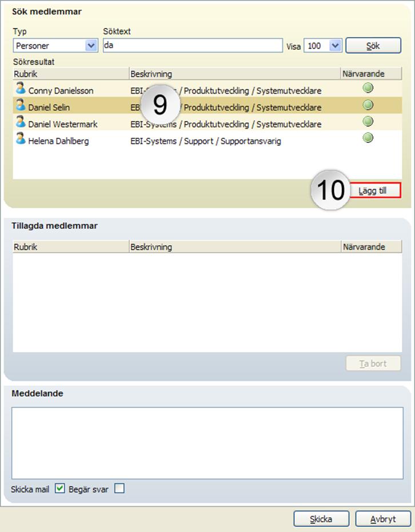Uncheck the Skicka mail checkbox
The image size is (415, 532).
click(59, 488)
